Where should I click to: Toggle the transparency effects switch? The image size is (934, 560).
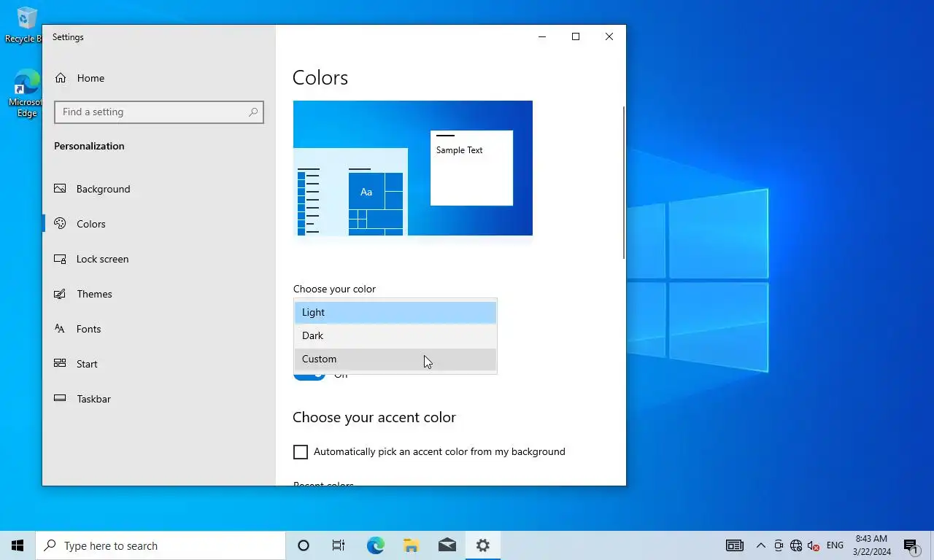309,376
